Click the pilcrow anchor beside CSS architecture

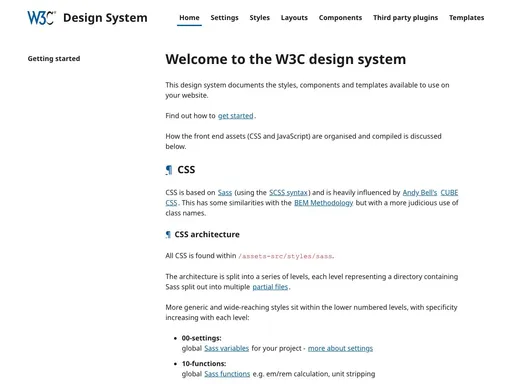click(168, 235)
